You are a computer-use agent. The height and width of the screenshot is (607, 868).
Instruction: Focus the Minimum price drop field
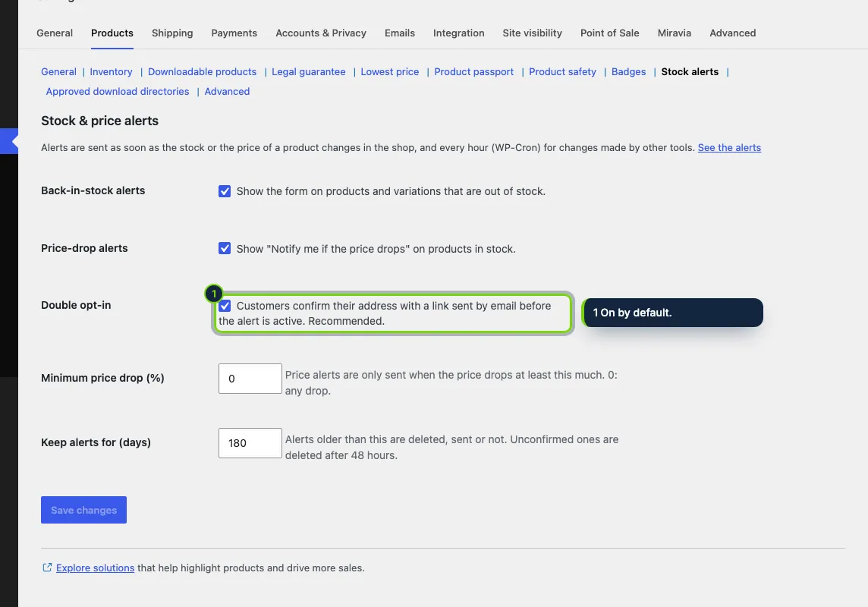(250, 379)
